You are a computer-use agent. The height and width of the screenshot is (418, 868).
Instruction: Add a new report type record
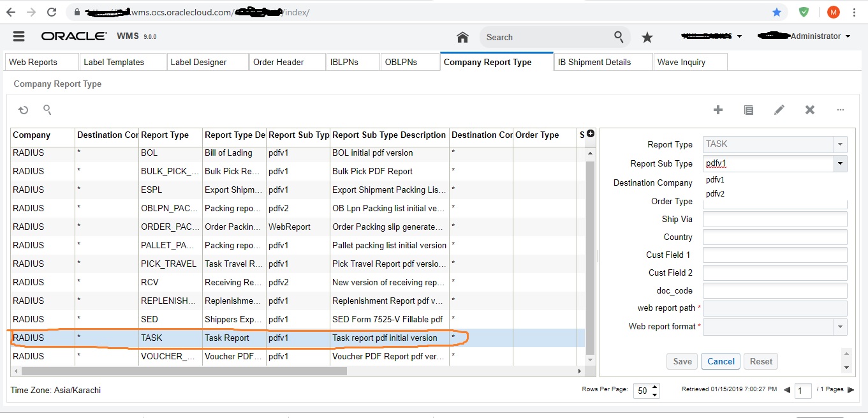tap(718, 110)
